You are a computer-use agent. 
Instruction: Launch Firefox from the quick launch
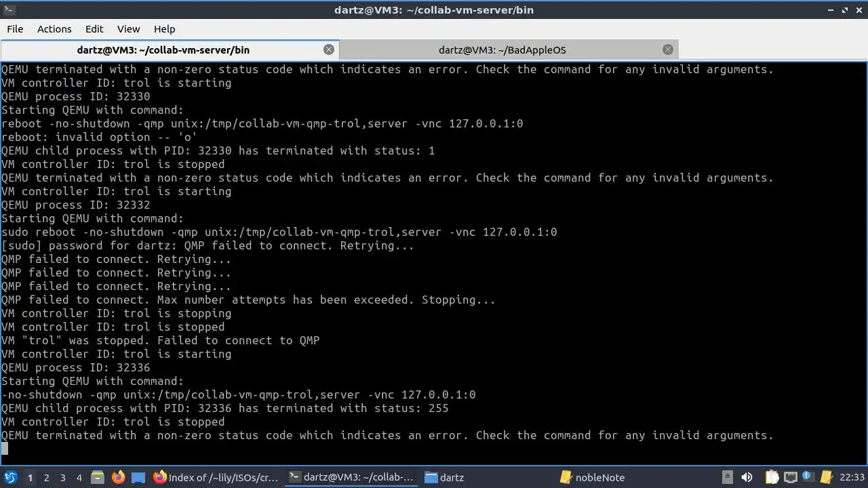(118, 477)
